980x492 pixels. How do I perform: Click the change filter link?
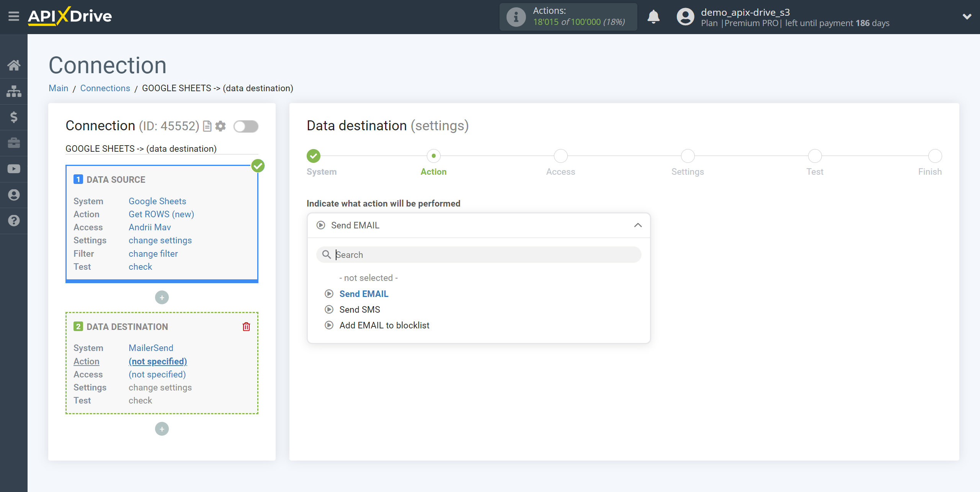click(154, 254)
